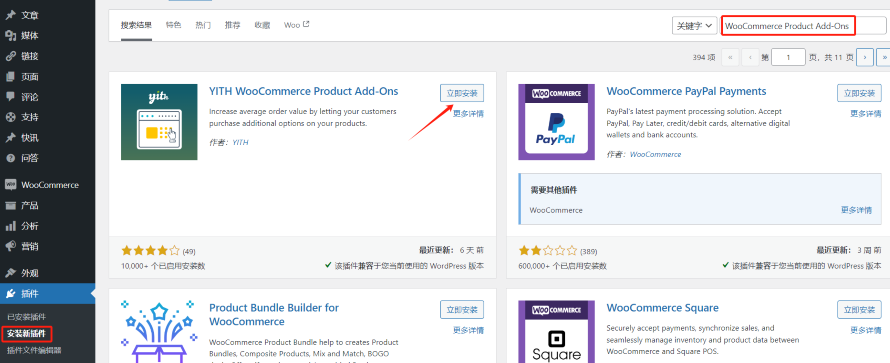Click the 600,000+ active installs text
This screenshot has width=890, height=363.
click(x=562, y=265)
